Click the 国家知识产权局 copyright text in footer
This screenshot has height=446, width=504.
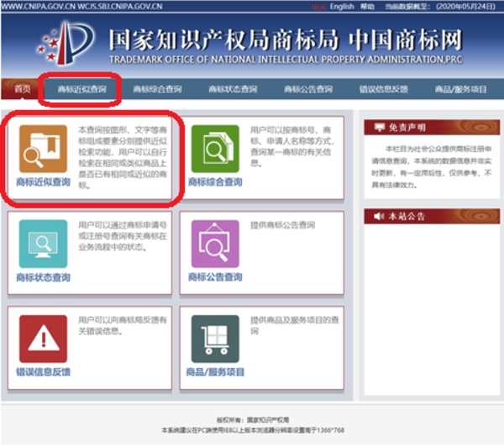[268, 420]
